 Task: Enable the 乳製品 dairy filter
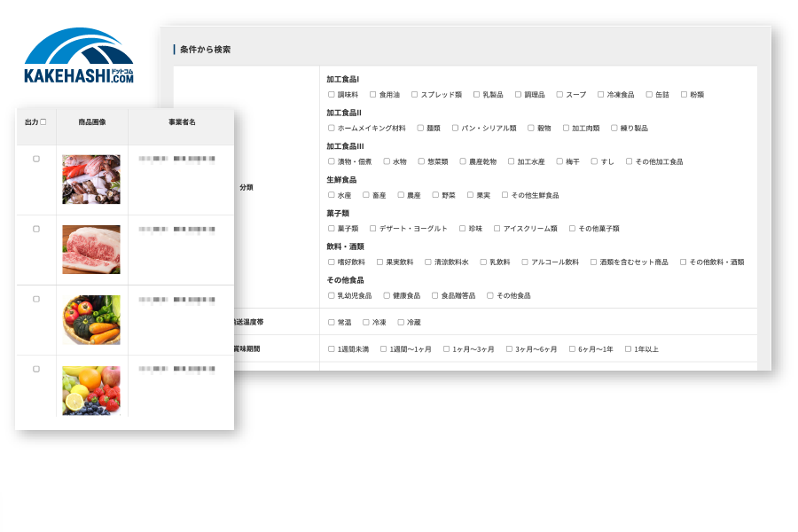coord(476,94)
